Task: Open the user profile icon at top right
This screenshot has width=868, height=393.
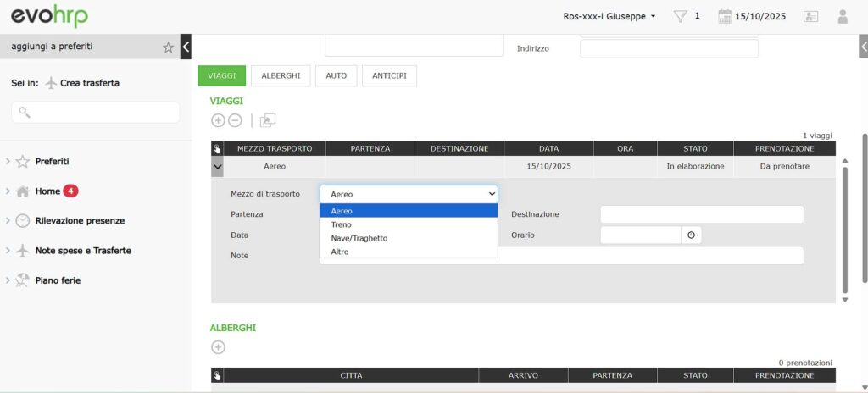Action: [842, 16]
